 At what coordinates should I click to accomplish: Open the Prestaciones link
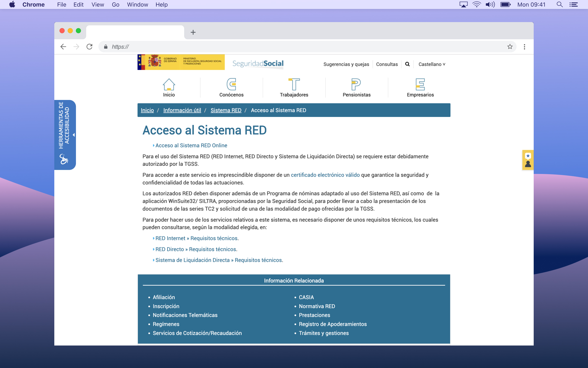[x=314, y=315]
